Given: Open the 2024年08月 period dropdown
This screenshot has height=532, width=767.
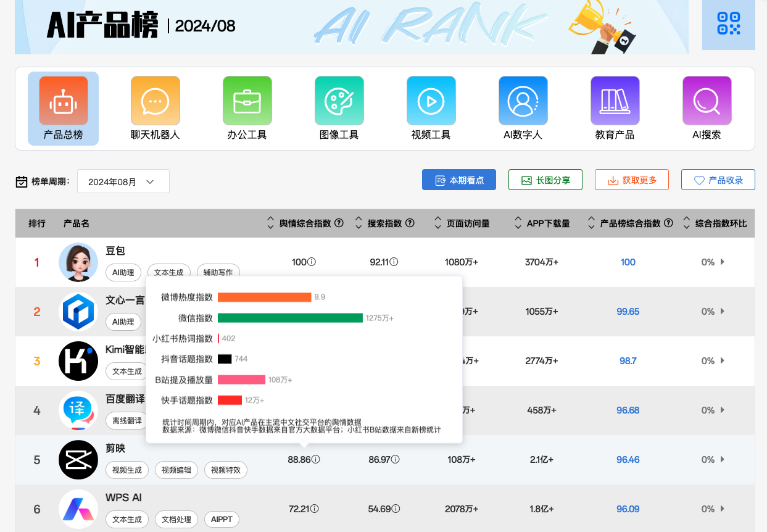Looking at the screenshot, I should (123, 181).
